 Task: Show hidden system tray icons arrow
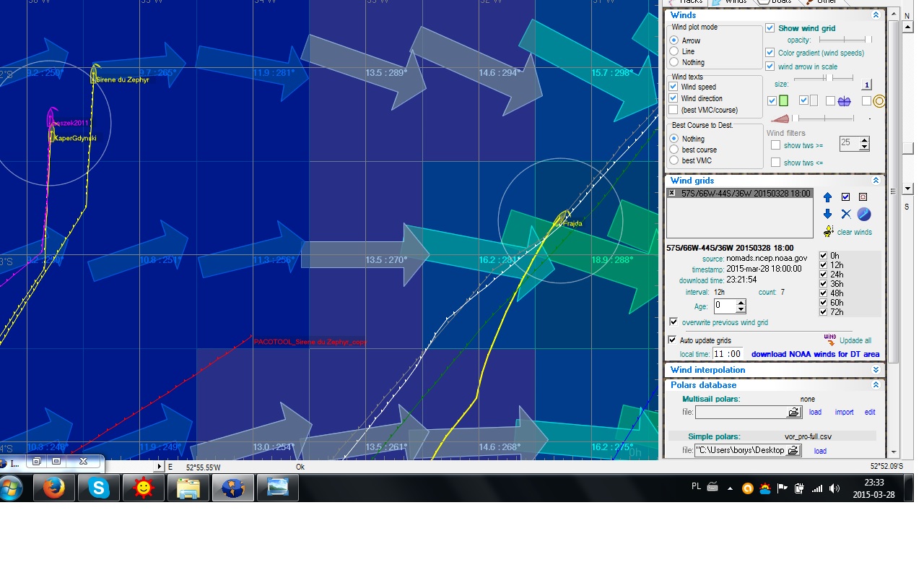tap(730, 488)
